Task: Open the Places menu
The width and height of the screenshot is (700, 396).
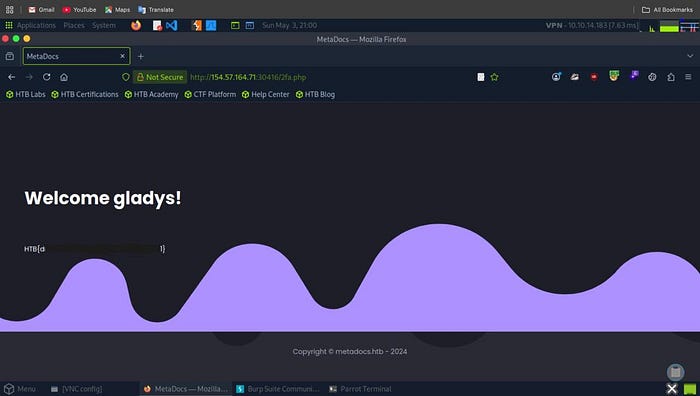Action: 74,25
